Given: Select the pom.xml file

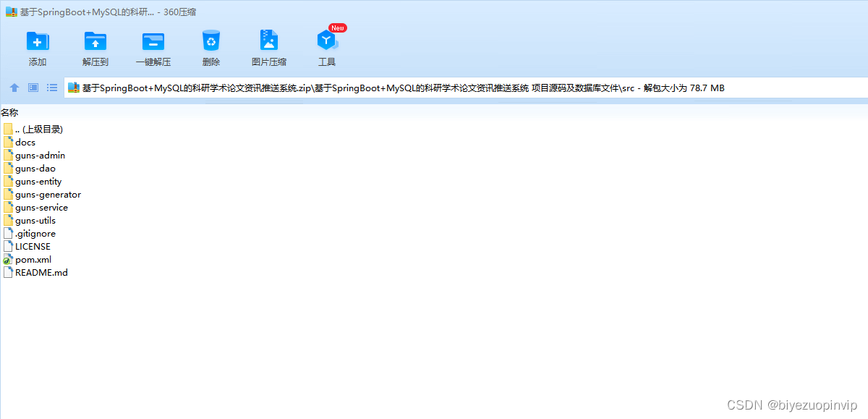Looking at the screenshot, I should [33, 259].
